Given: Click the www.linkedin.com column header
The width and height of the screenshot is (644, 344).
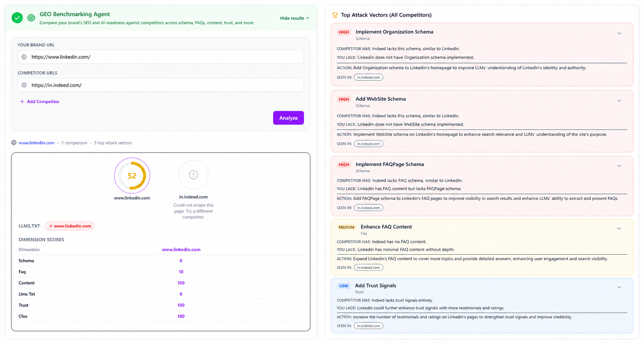Looking at the screenshot, I should [181, 250].
